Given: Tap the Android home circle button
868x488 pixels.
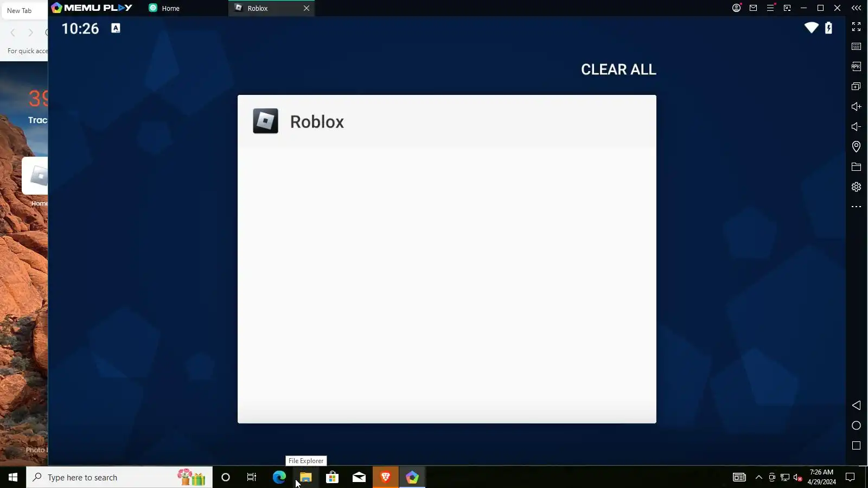Looking at the screenshot, I should (856, 425).
